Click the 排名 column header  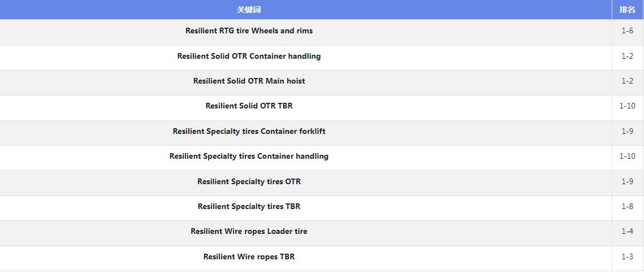[627, 10]
